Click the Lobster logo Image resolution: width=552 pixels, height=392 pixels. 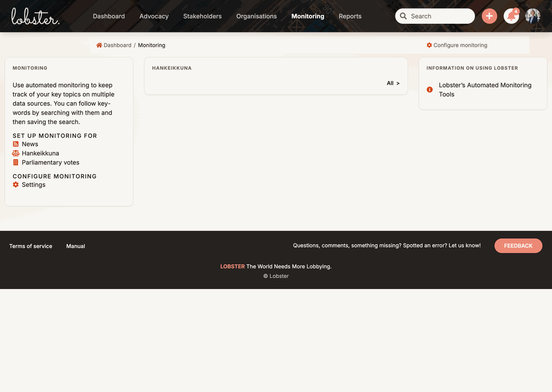point(35,16)
